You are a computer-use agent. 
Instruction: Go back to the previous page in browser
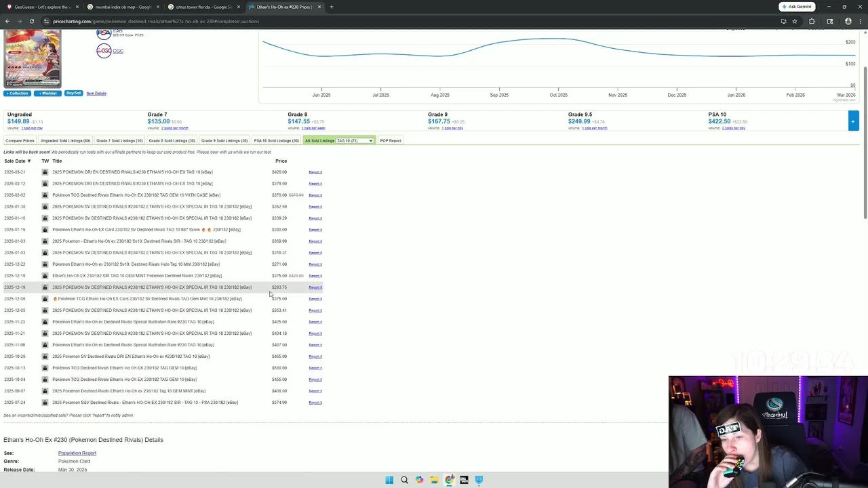[x=7, y=21]
